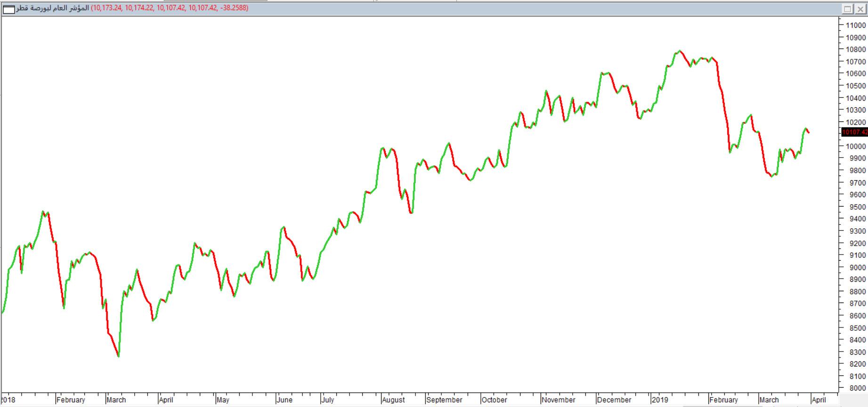The image size is (868, 407).
Task: Click the October label on time axis
Action: 495,400
